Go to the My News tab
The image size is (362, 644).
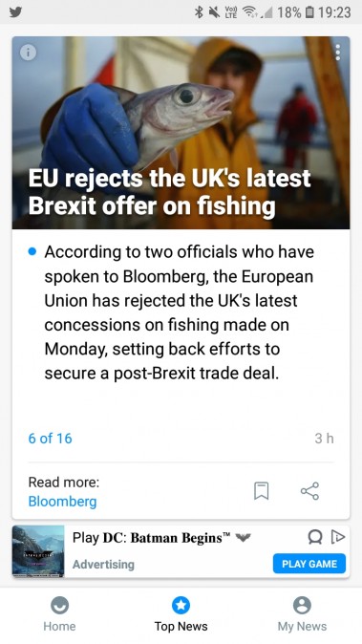[x=302, y=614]
